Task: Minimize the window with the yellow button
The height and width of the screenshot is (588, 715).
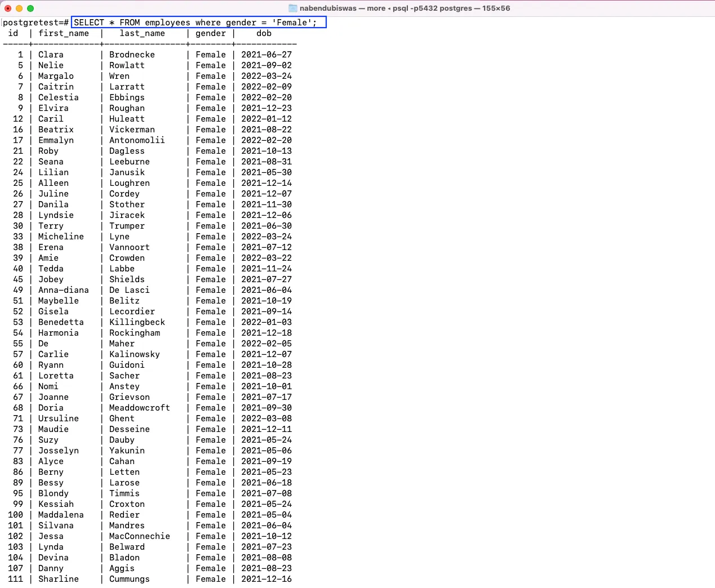Action: [x=19, y=8]
